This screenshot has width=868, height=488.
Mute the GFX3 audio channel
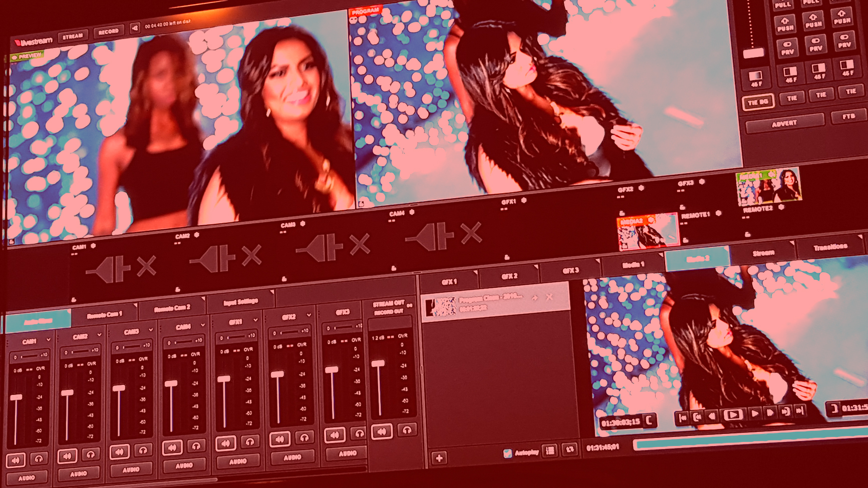point(335,435)
